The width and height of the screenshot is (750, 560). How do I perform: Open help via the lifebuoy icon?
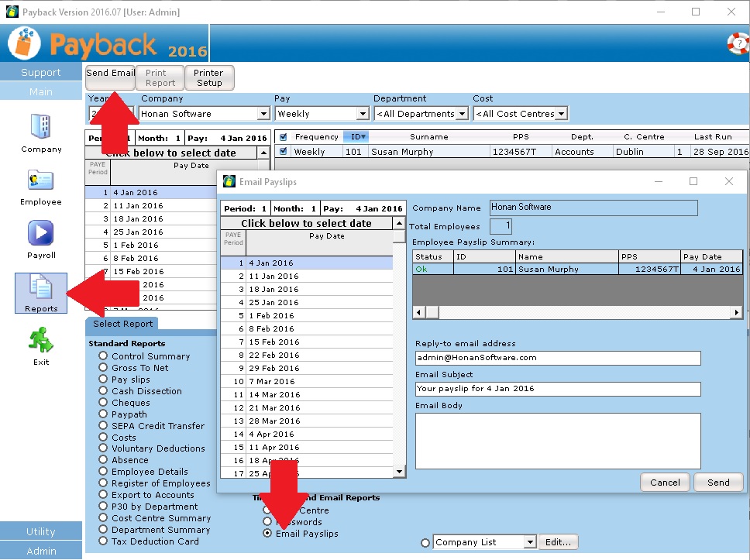coord(737,43)
